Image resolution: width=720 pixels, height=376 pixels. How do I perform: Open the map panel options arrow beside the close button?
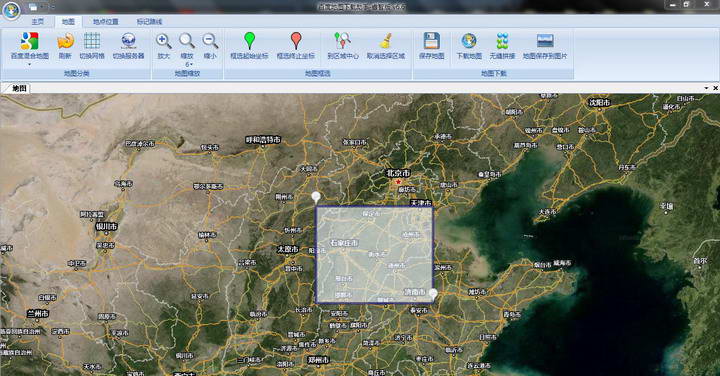point(706,88)
